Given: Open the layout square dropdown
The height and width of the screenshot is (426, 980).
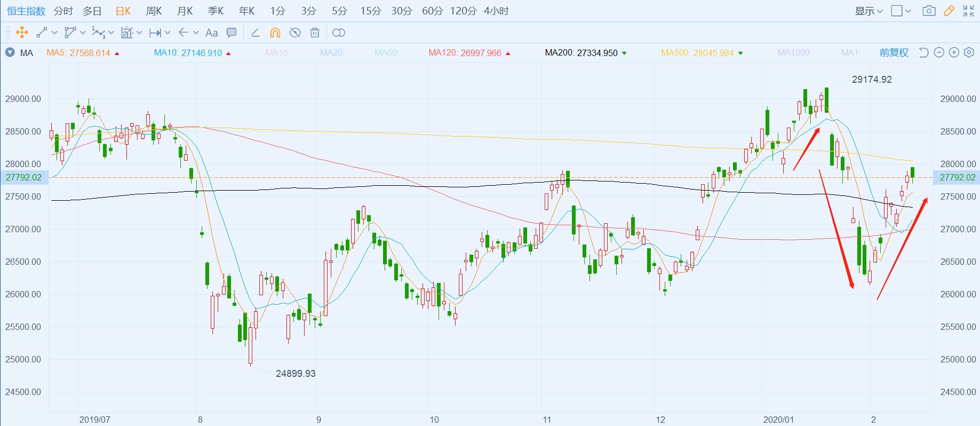Looking at the screenshot, I should click(x=901, y=11).
